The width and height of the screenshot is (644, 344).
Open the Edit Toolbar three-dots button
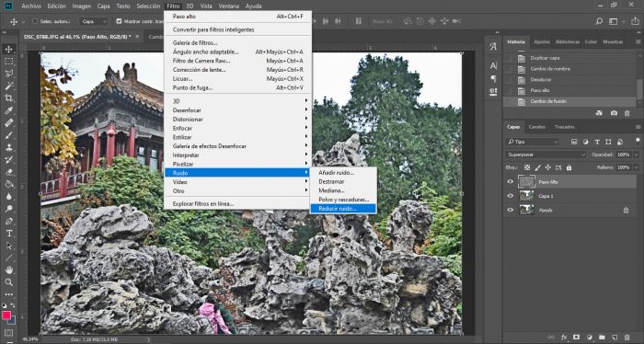[x=8, y=294]
